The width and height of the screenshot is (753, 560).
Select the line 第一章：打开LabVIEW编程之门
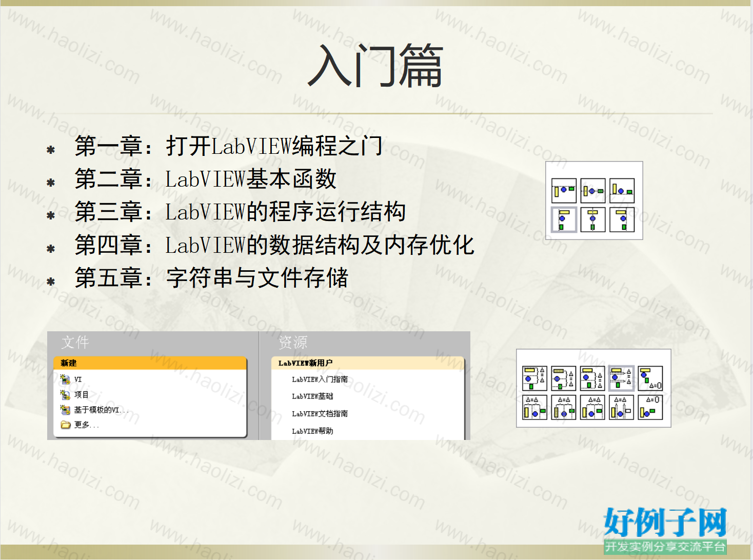point(228,146)
